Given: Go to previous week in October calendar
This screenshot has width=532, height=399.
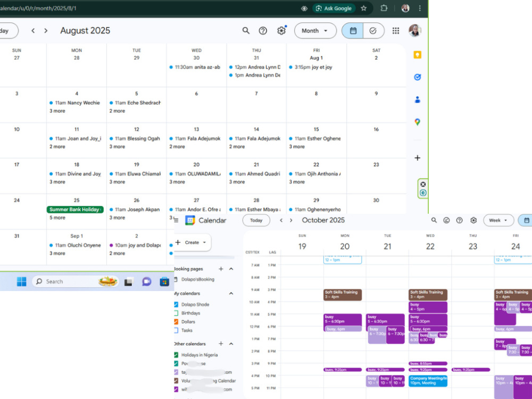Looking at the screenshot, I should point(281,220).
